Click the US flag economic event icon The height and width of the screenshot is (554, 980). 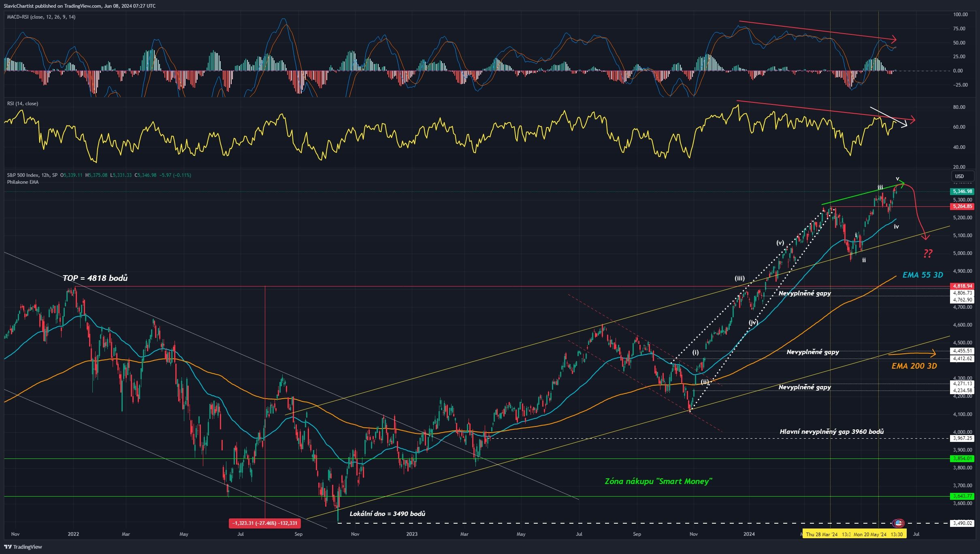click(898, 523)
